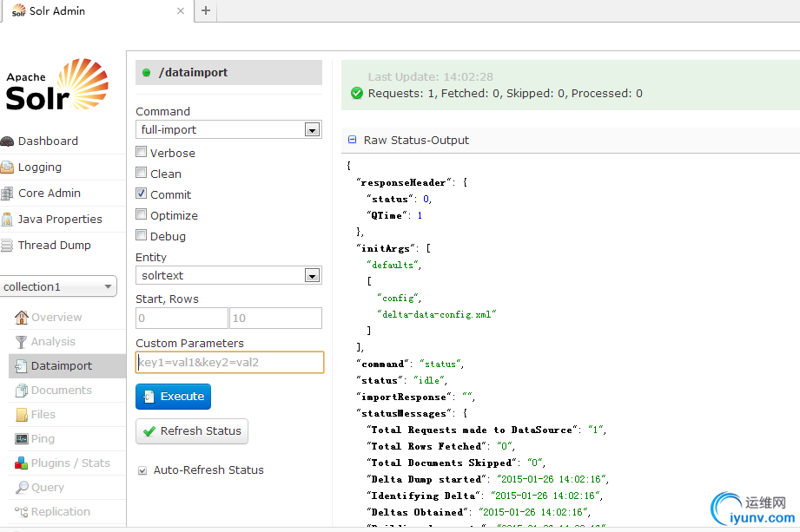Open the Entity solrtext dropdown

pyautogui.click(x=228, y=275)
